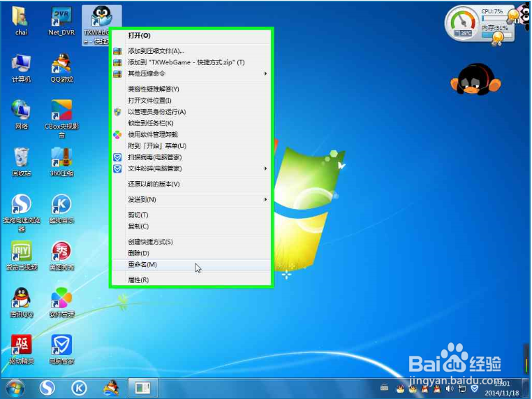532x399 pixels.
Task: Click the QQ pet penguin on the desktop
Action: point(475,79)
